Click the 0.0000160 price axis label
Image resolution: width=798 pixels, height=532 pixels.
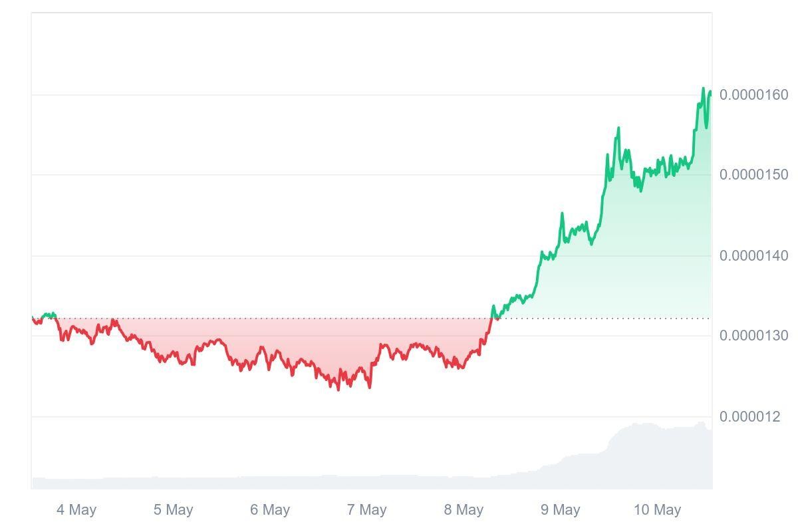point(754,95)
